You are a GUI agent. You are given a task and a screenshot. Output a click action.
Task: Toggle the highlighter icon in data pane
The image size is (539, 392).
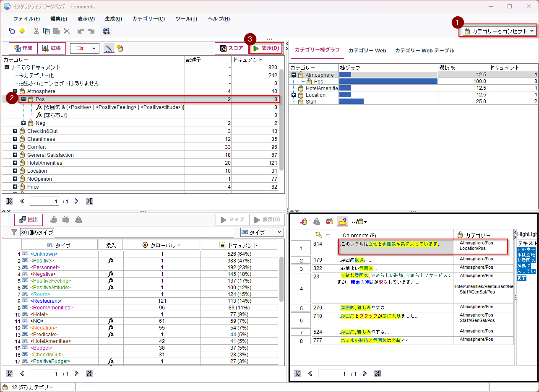pyautogui.click(x=343, y=221)
